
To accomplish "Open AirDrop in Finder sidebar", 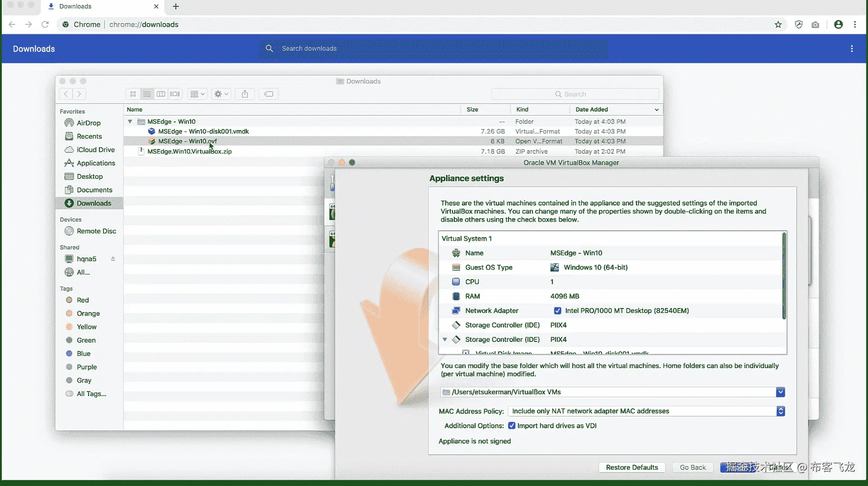I will [x=89, y=123].
